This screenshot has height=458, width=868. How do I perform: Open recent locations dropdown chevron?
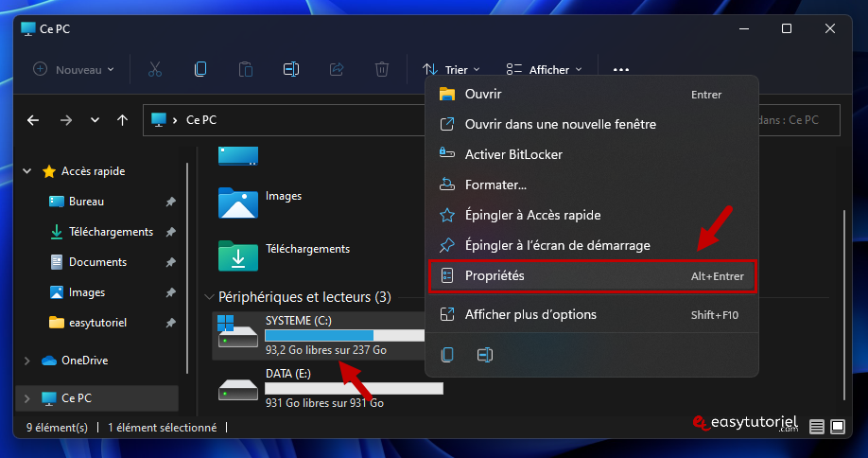[x=95, y=120]
